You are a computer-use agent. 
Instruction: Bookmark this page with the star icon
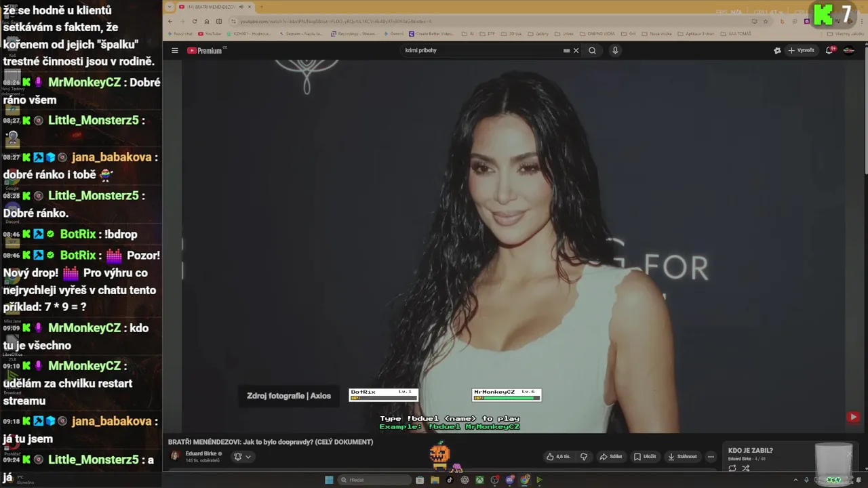click(767, 21)
